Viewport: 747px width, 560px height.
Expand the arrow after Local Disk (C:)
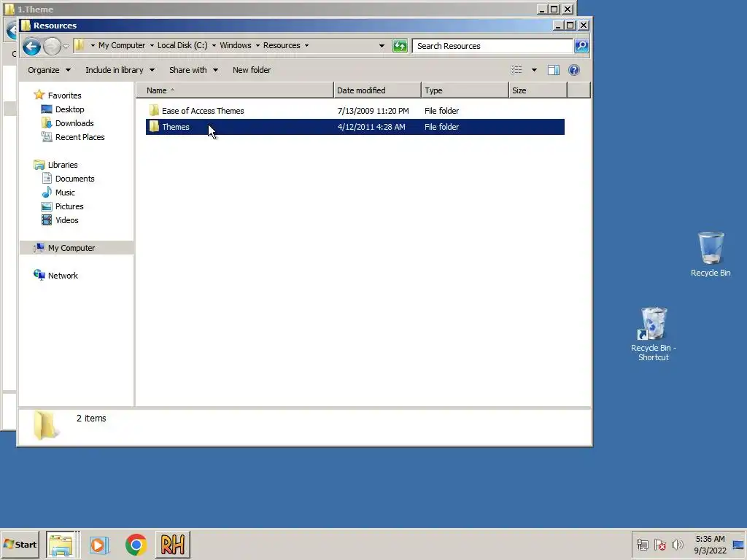tap(214, 46)
